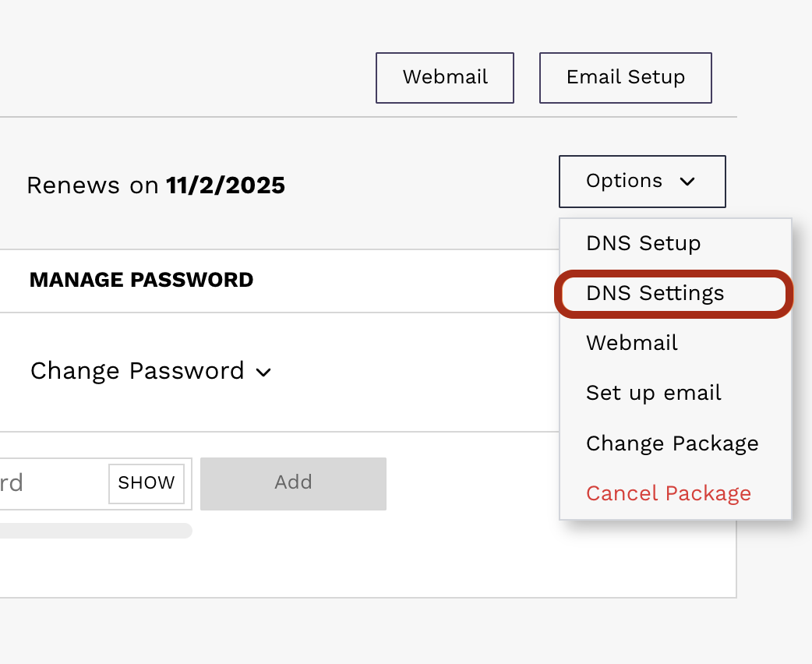Viewport: 812px width, 664px height.
Task: Click the password strength meter bar
Action: [x=94, y=531]
